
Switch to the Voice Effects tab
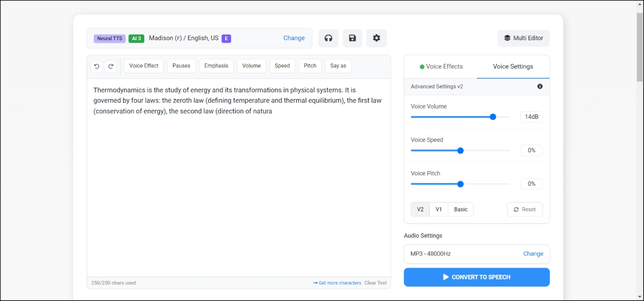(440, 66)
